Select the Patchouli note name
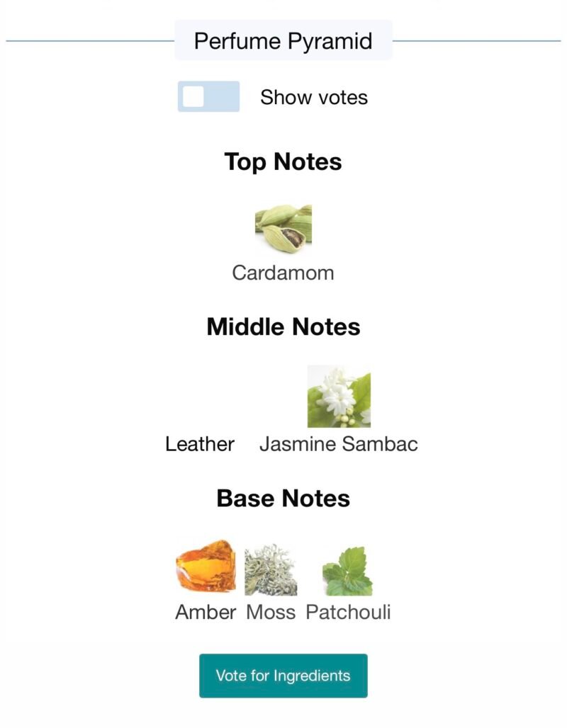The height and width of the screenshot is (728, 567). [348, 612]
